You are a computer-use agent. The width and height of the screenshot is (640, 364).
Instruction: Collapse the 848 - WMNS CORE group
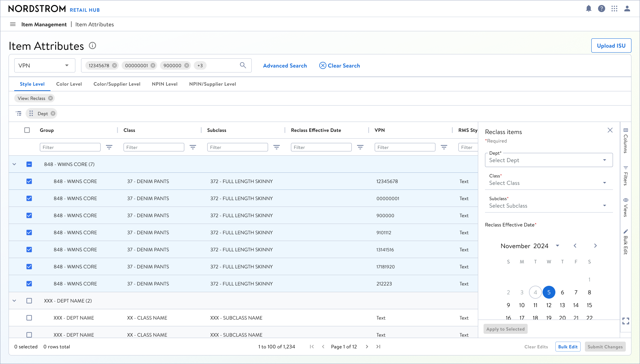pos(14,164)
